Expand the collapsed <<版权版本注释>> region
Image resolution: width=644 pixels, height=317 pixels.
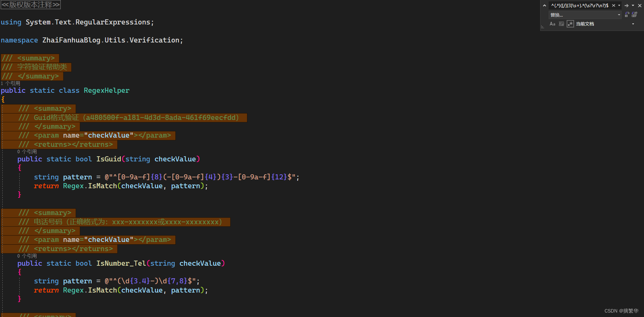31,5
